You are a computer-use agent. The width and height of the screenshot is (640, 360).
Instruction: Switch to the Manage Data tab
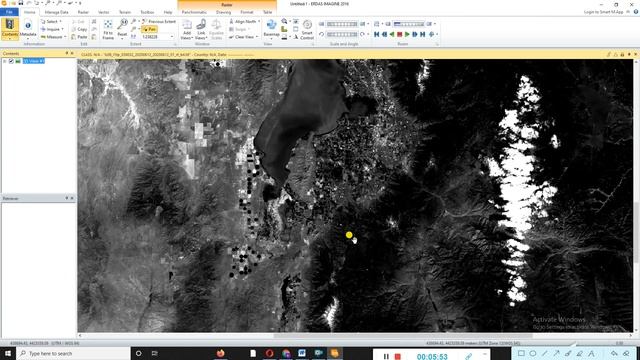click(56, 12)
